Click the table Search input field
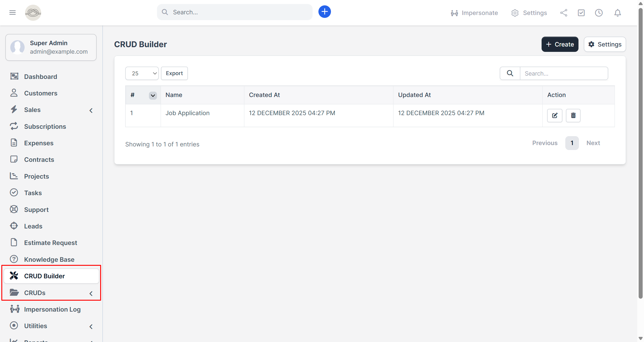The width and height of the screenshot is (644, 342). coord(563,73)
